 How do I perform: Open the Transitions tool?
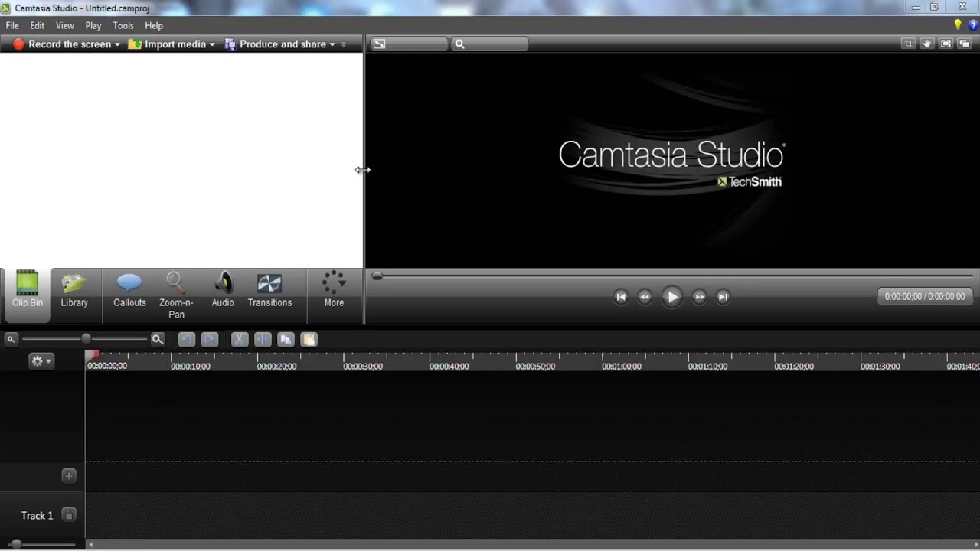pos(269,290)
